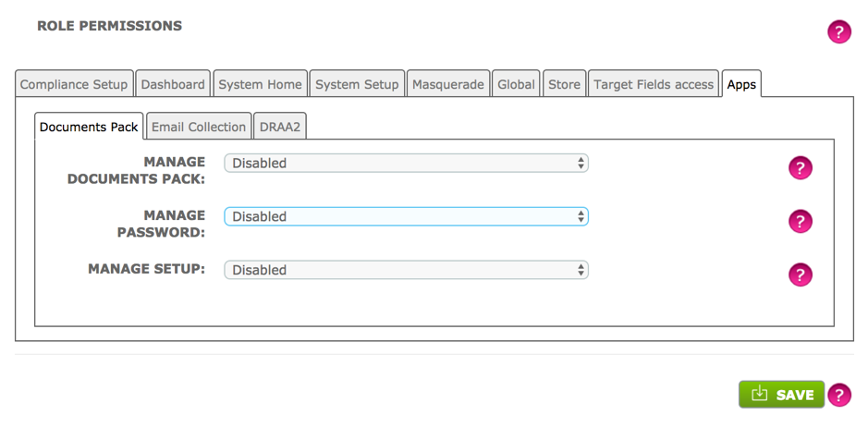Switch to Target Fields access tab
This screenshot has width=868, height=427.
(x=654, y=84)
